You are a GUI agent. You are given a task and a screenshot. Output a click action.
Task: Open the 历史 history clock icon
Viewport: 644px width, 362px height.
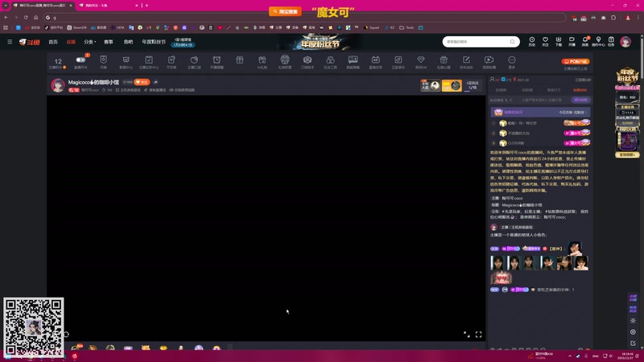point(532,42)
